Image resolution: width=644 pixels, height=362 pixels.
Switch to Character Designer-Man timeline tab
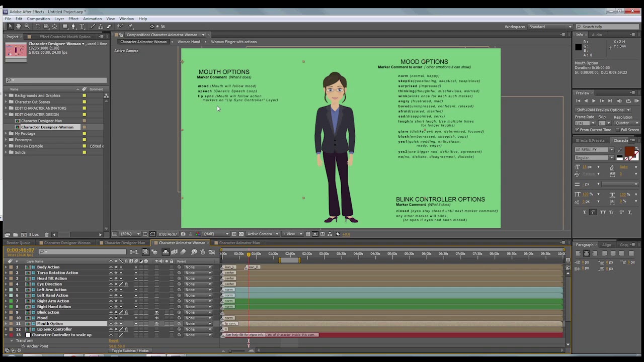point(124,243)
